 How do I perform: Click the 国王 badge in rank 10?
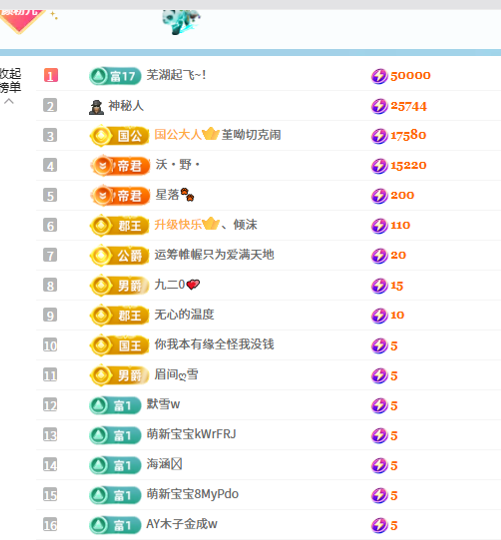pos(119,345)
